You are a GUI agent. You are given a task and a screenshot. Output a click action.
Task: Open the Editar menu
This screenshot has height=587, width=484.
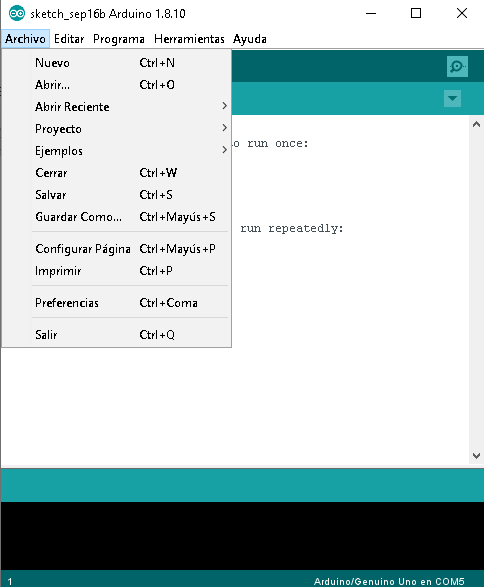pos(69,39)
